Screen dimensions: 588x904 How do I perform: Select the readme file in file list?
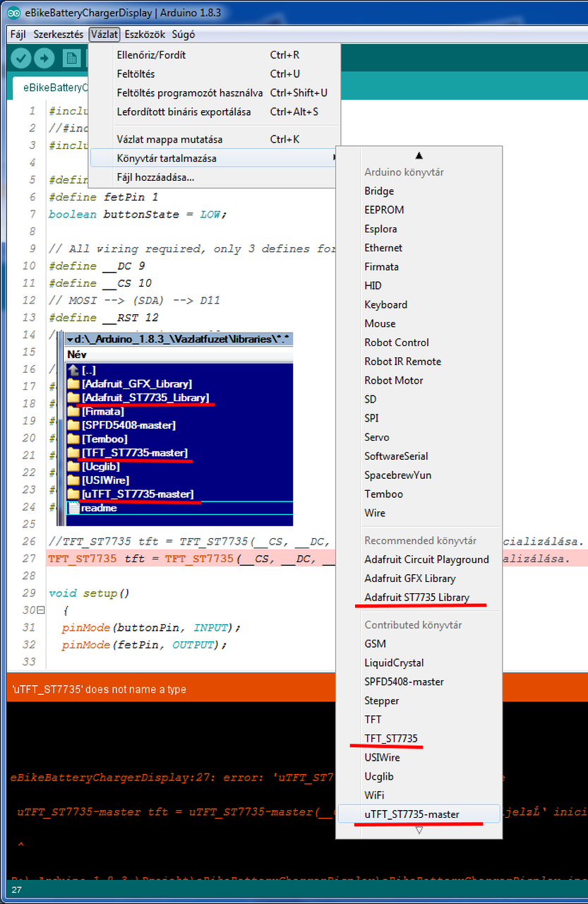click(92, 508)
